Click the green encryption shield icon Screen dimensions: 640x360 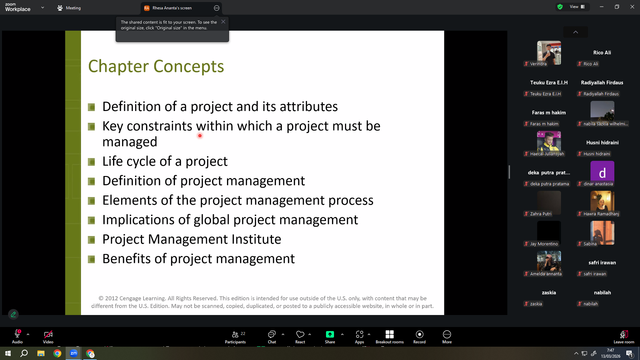point(560,7)
